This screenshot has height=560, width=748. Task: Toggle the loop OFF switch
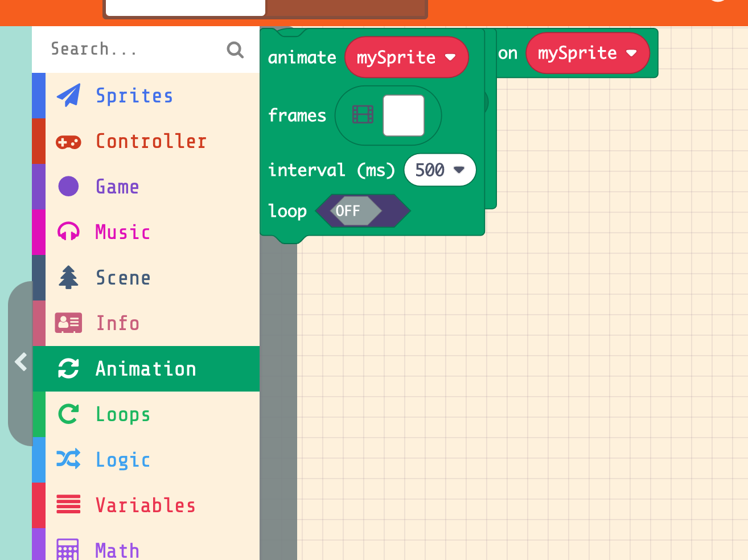(363, 211)
